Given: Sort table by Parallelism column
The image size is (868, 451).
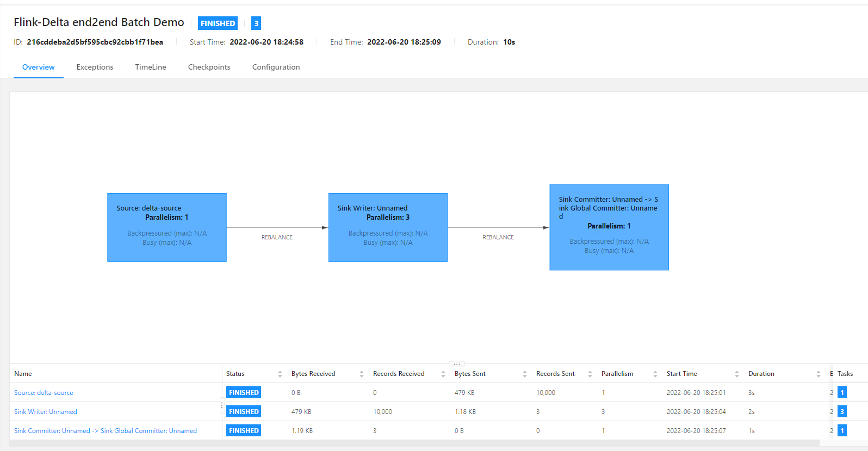Looking at the screenshot, I should click(655, 374).
